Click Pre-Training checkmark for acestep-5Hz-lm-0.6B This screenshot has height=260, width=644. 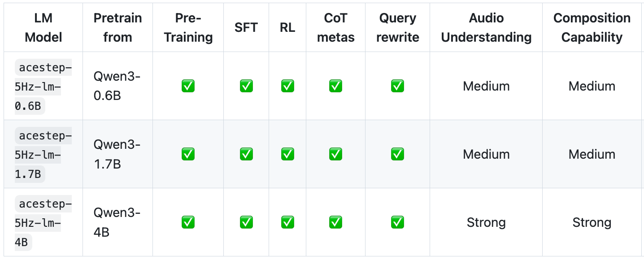pyautogui.click(x=188, y=86)
